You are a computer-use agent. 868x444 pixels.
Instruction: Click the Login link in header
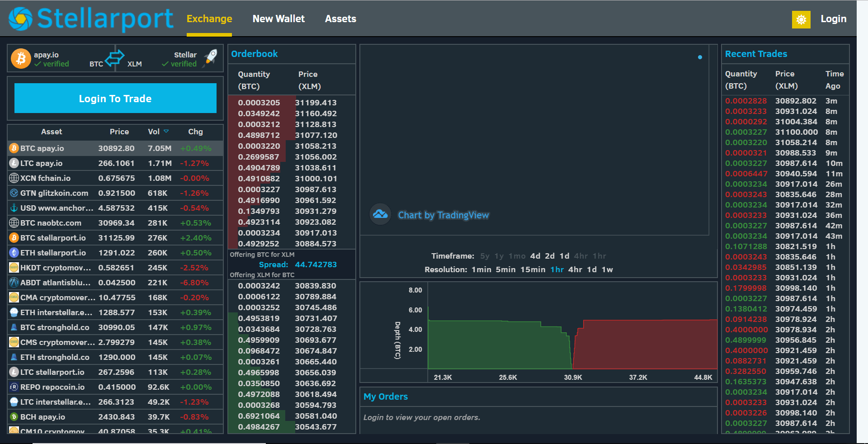833,19
